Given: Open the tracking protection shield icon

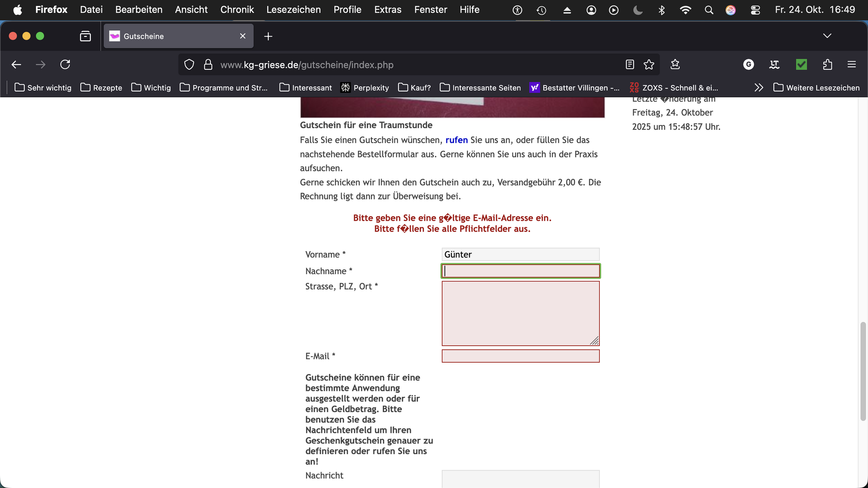Looking at the screenshot, I should (189, 65).
